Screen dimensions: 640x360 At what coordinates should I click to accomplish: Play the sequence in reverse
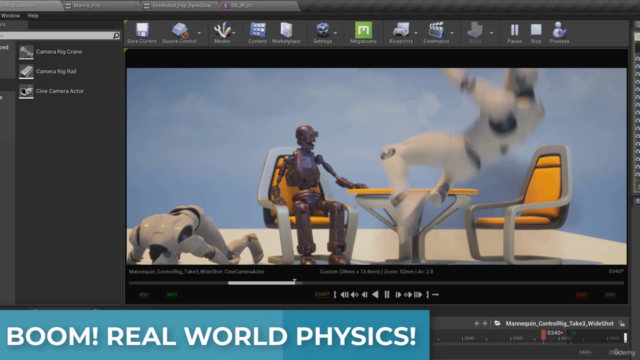tap(375, 295)
